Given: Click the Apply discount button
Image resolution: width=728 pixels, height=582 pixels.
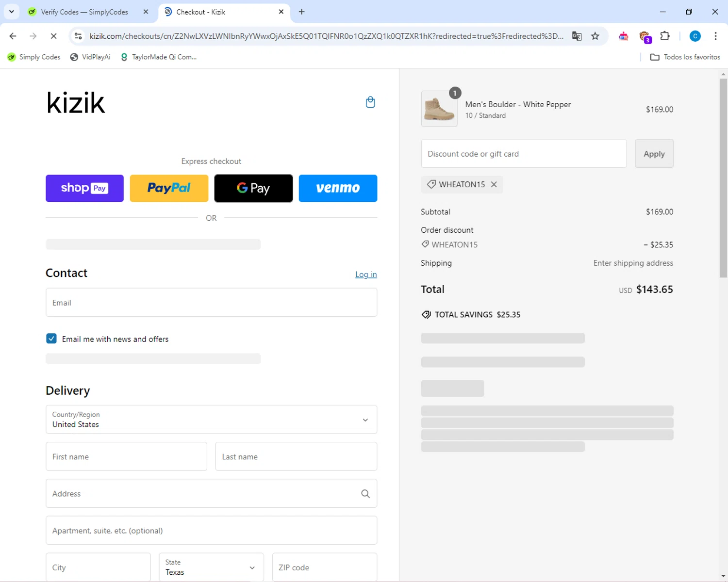Looking at the screenshot, I should [654, 154].
